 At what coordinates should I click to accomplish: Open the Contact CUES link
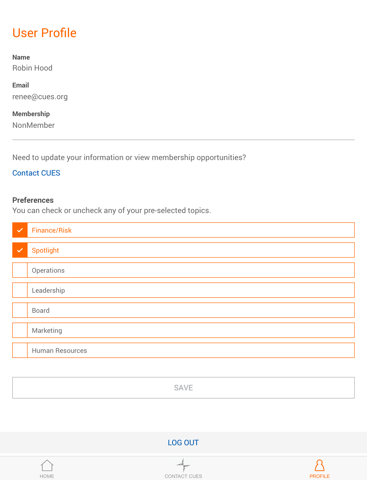(x=36, y=173)
